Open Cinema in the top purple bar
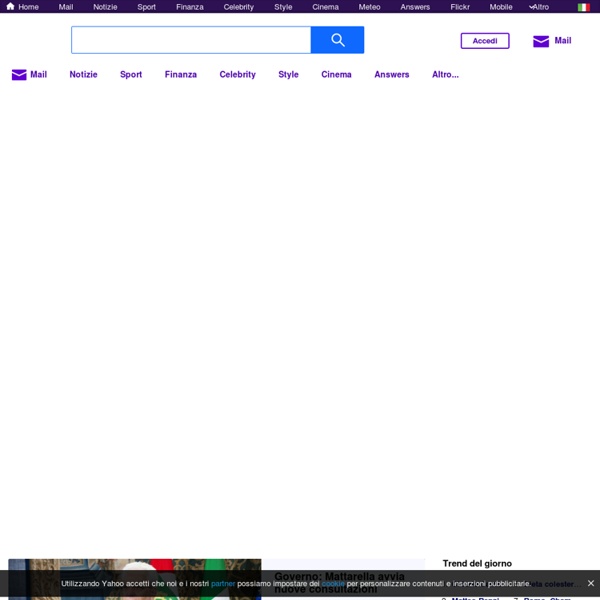 (x=325, y=7)
